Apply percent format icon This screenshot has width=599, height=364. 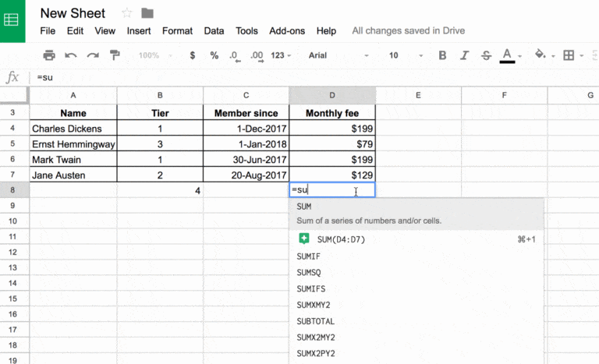214,55
